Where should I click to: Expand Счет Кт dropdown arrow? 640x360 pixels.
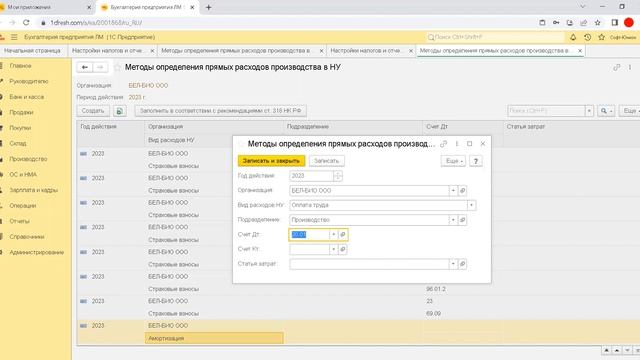(x=333, y=249)
